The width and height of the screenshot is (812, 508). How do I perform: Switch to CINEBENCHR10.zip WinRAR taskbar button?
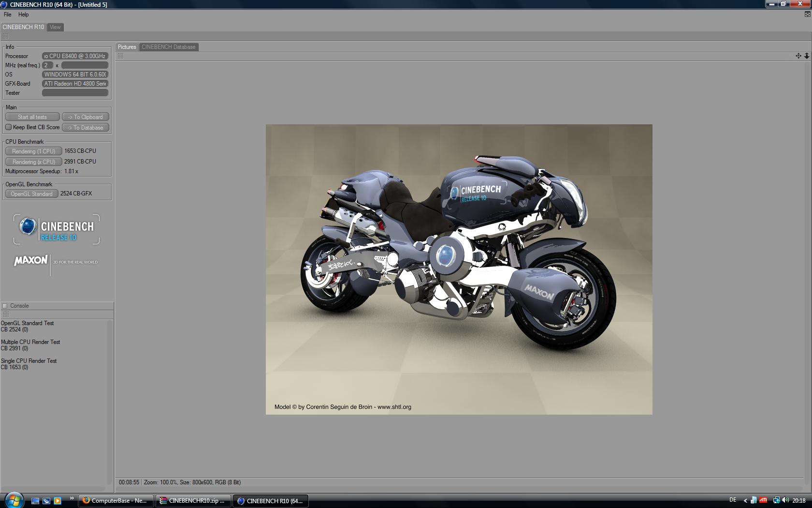193,501
